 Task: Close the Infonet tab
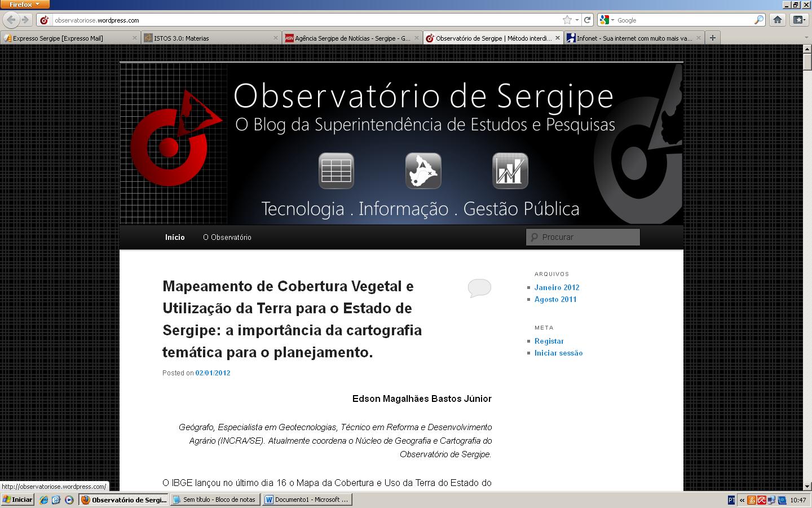[x=698, y=38]
